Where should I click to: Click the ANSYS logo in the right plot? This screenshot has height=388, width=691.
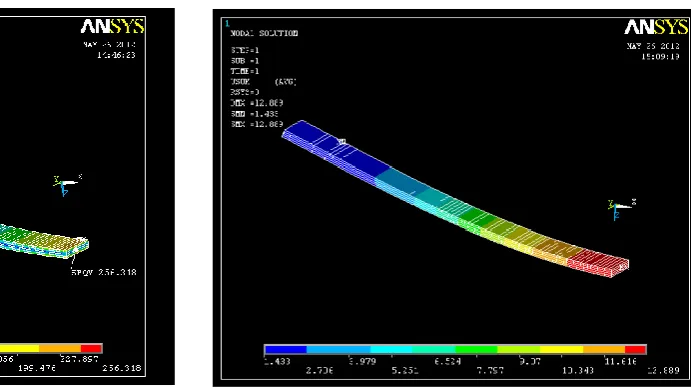(656, 27)
